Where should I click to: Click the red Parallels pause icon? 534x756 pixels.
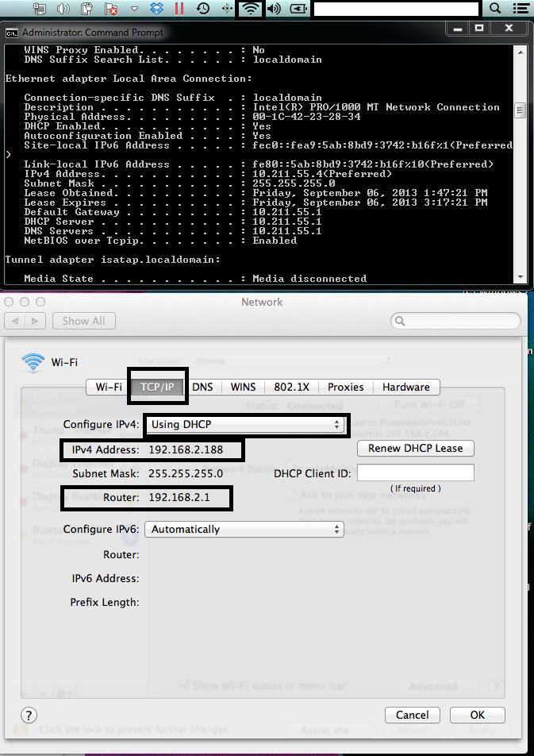coord(179,10)
